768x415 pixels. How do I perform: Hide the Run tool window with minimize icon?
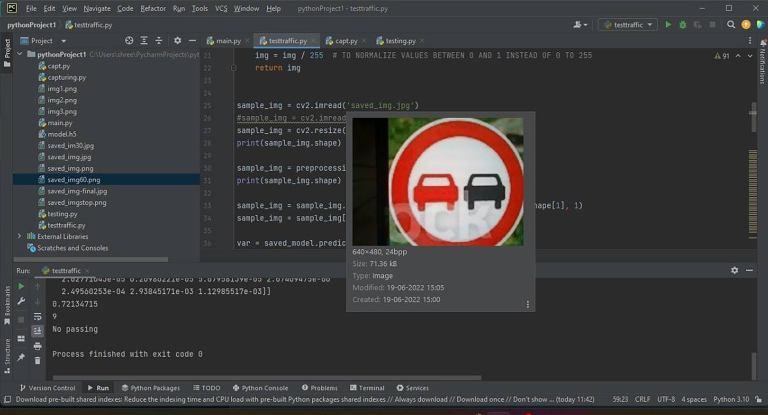click(x=748, y=270)
